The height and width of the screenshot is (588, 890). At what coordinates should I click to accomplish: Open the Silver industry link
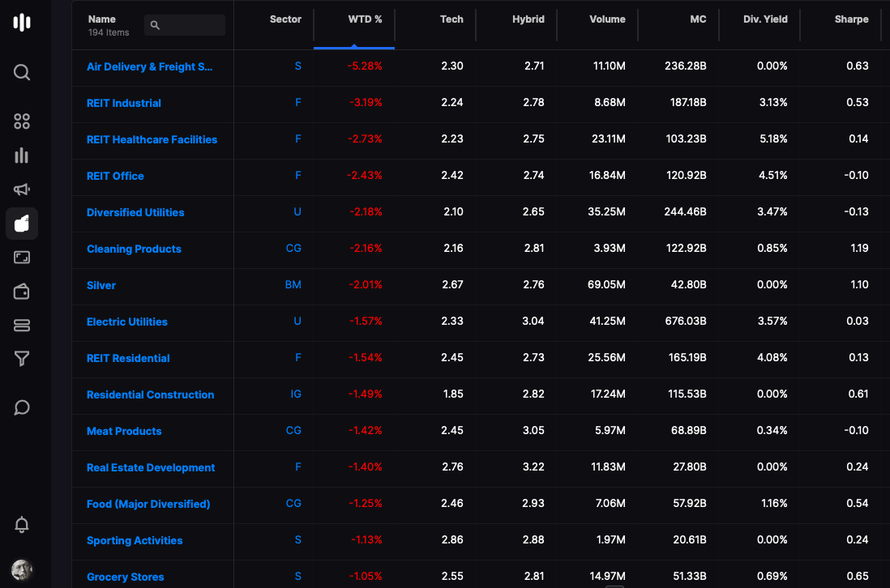[101, 285]
